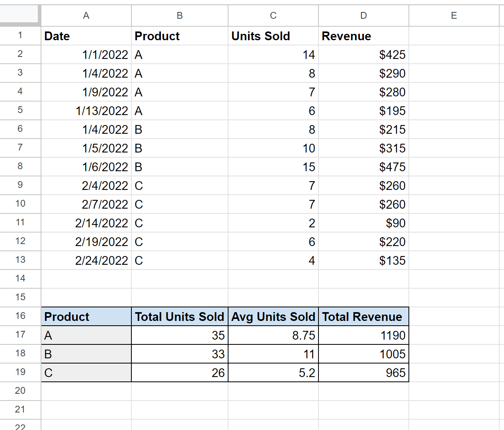Select column header A
This screenshot has height=430, width=504.
click(x=86, y=16)
